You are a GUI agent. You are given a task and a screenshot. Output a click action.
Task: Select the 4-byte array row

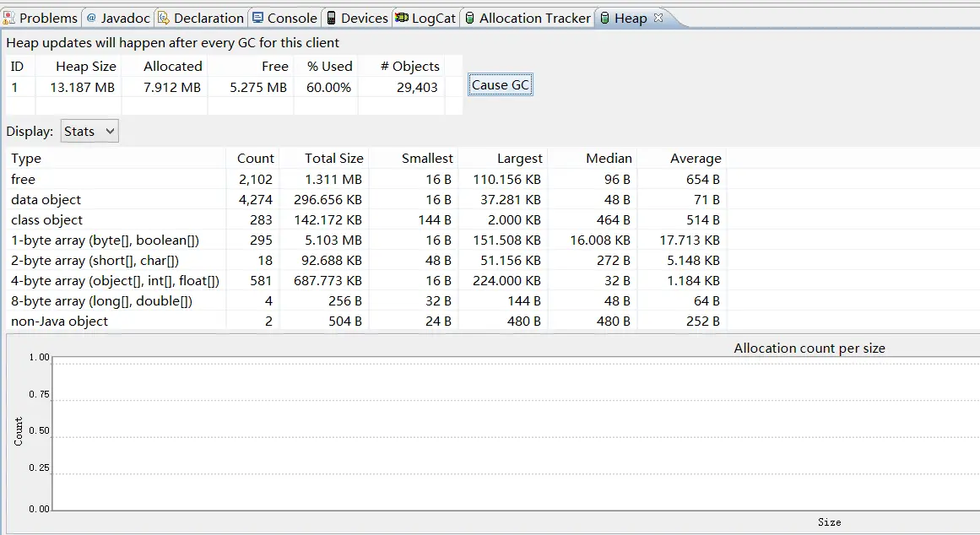click(366, 281)
